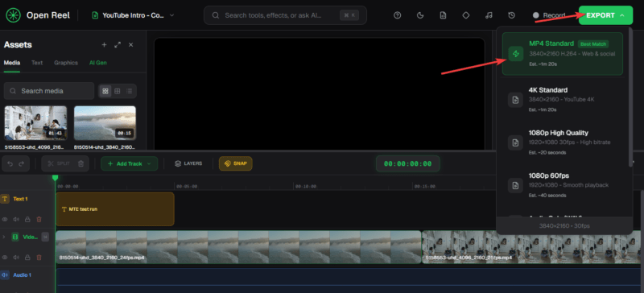The image size is (644, 293).
Task: Click the green playhead marker
Action: point(55,178)
